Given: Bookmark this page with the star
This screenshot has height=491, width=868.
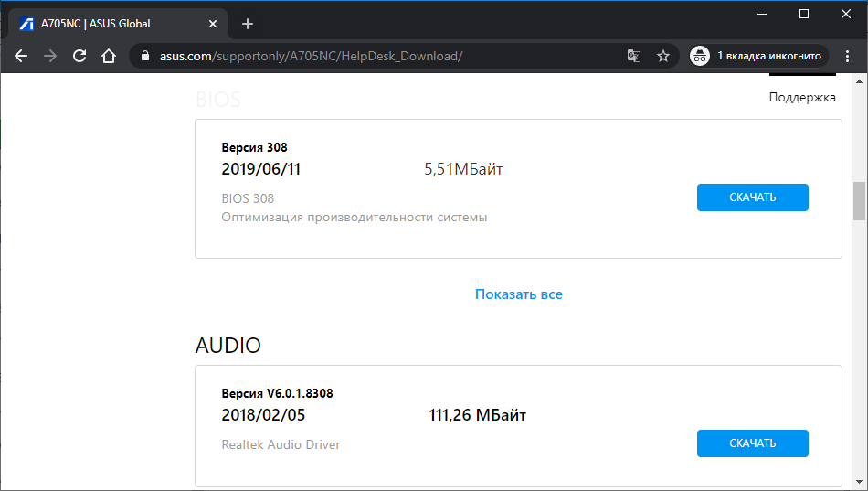Looking at the screenshot, I should click(x=663, y=56).
